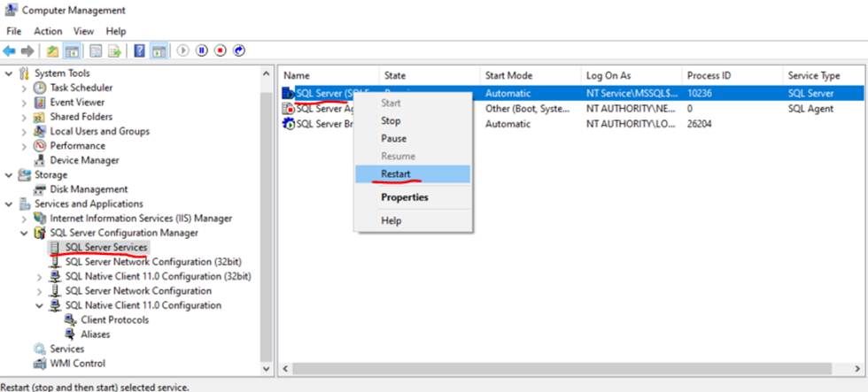
Task: Expand the Local Users and Groups node
Action: coord(24,132)
